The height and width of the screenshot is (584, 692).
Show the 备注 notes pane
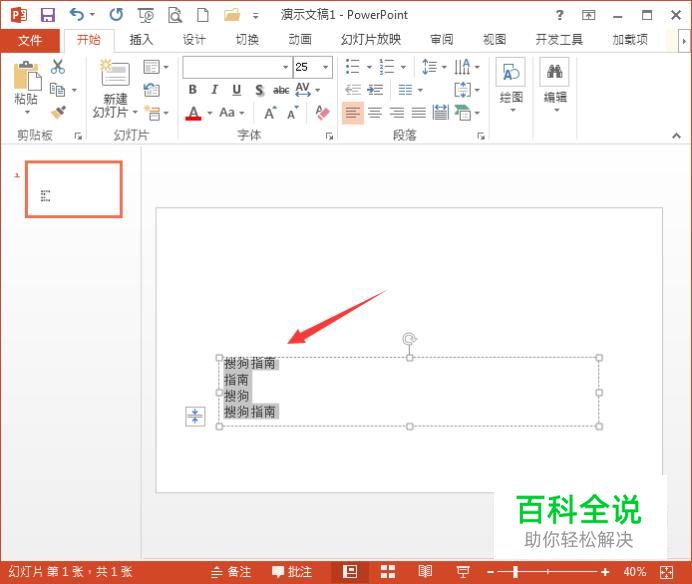point(231,573)
